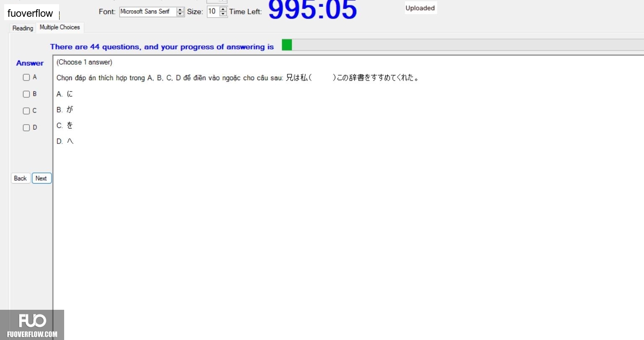The height and width of the screenshot is (340, 644).
Task: Go to the next question
Action: [41, 178]
